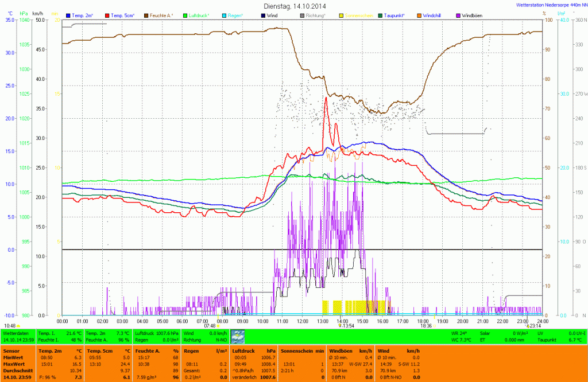Click the weather condition icon in green bar
The width and height of the screenshot is (588, 382).
click(x=237, y=336)
